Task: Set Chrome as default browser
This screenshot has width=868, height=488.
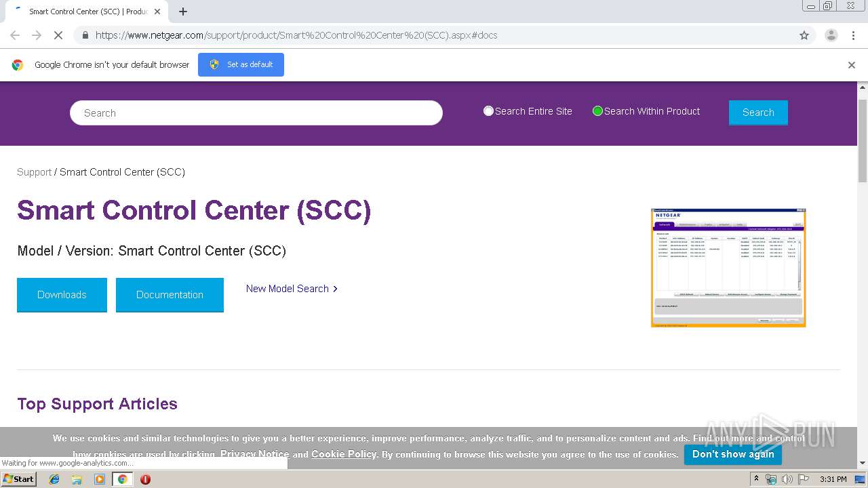Action: pyautogui.click(x=241, y=64)
